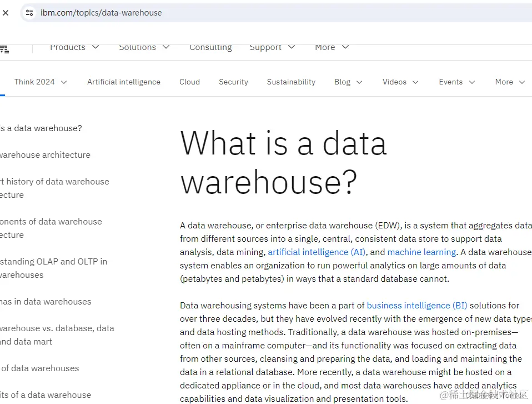Screen dimensions: 532x404
Task: Open the Solutions menu
Action: click(x=137, y=47)
